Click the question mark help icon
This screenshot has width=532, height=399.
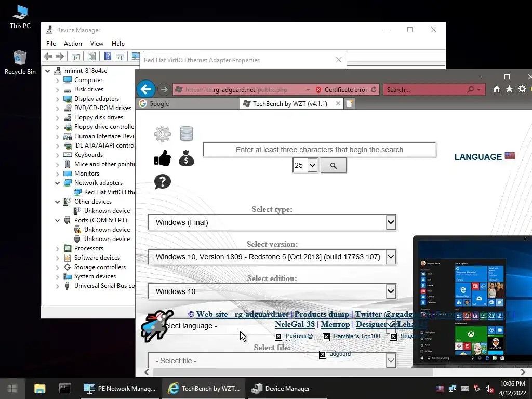(x=163, y=182)
